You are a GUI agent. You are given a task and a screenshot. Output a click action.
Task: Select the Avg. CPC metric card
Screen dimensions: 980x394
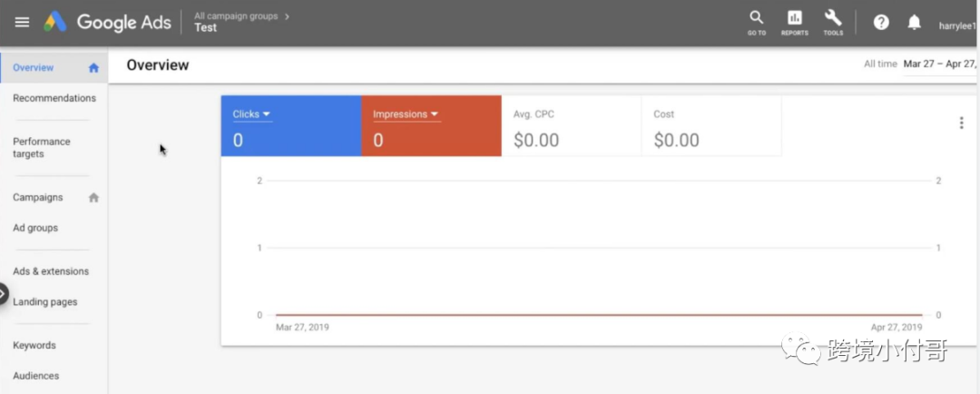[572, 125]
